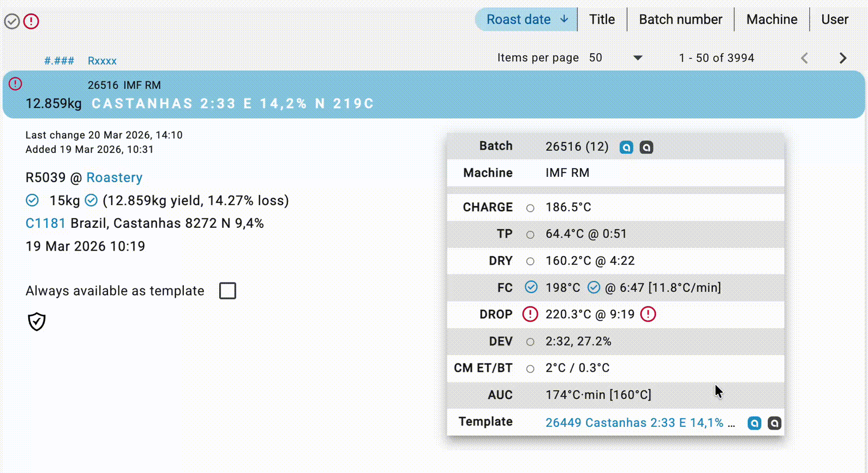This screenshot has width=868, height=473.
Task: Sort list by Batch number
Action: pyautogui.click(x=680, y=20)
